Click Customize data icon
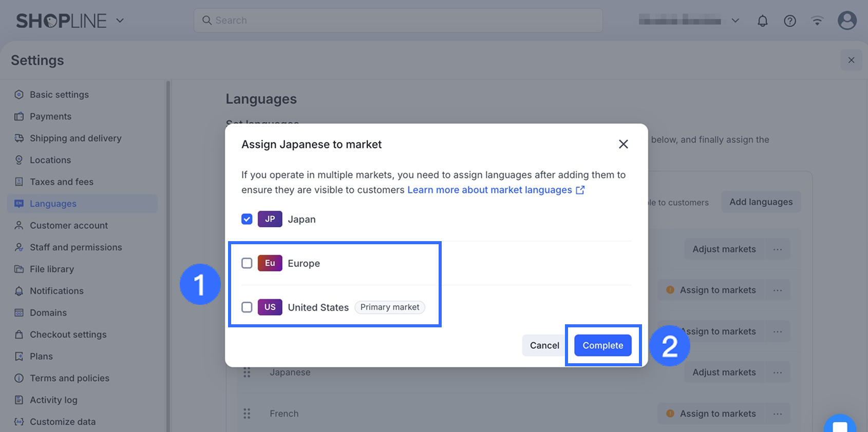The image size is (868, 432). pyautogui.click(x=19, y=422)
